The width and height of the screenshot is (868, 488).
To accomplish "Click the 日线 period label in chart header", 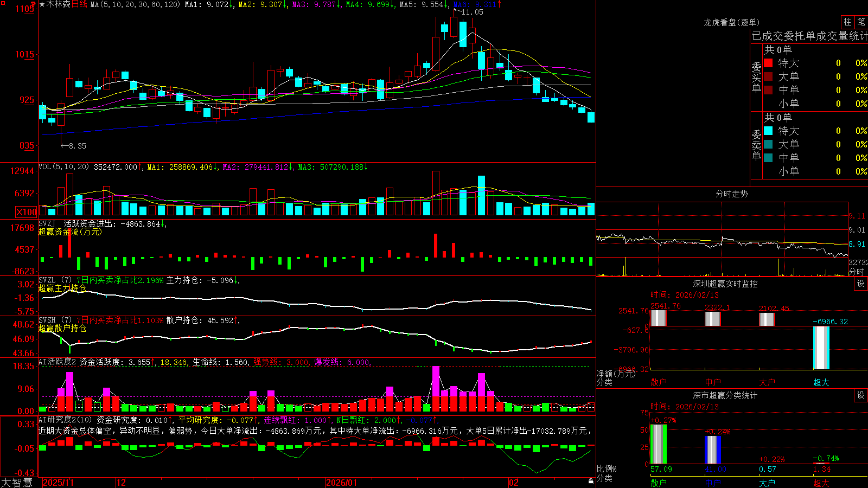I will tap(79, 4).
